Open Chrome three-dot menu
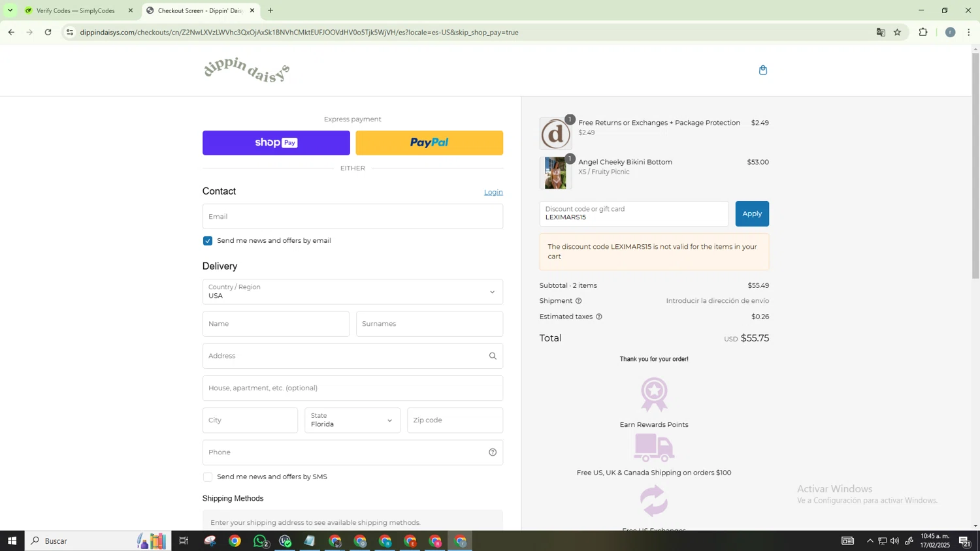The width and height of the screenshot is (980, 551). tap(969, 32)
